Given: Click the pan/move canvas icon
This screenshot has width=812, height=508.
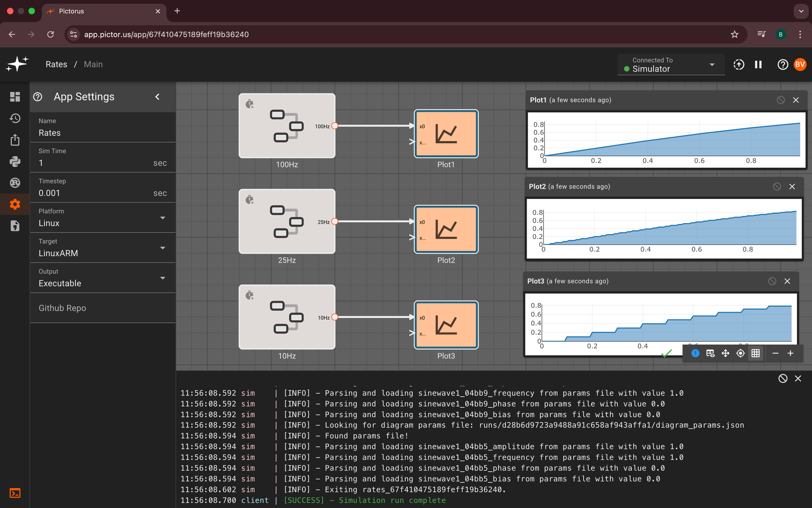Looking at the screenshot, I should point(726,354).
